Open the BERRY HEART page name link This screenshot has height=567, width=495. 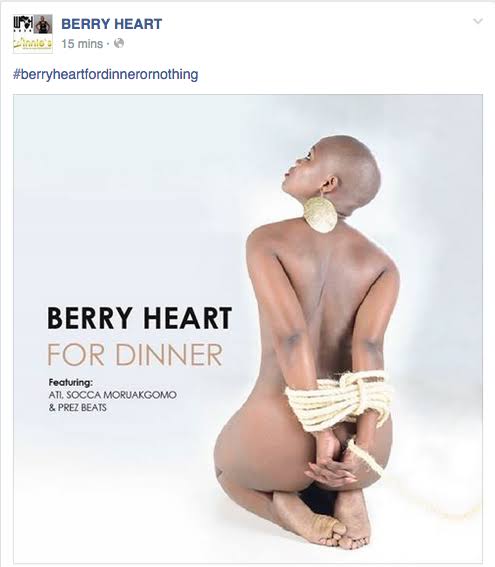[x=112, y=24]
